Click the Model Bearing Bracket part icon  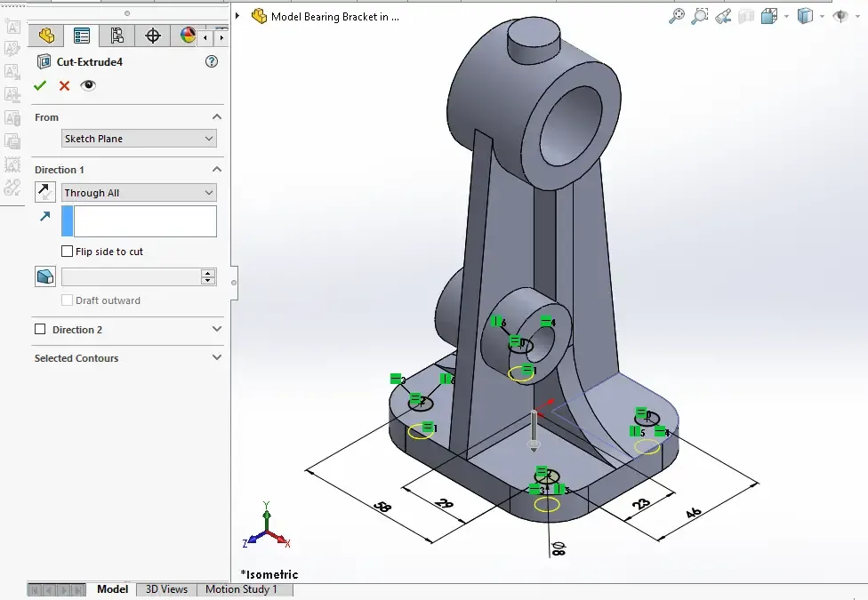tap(259, 16)
